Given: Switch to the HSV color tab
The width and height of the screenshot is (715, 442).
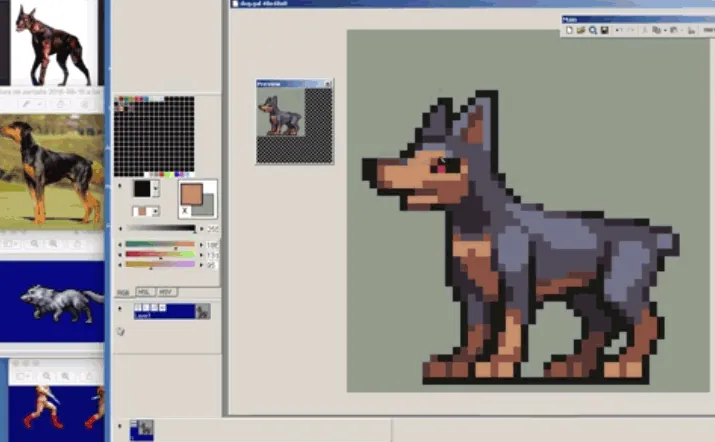Looking at the screenshot, I should [x=166, y=292].
